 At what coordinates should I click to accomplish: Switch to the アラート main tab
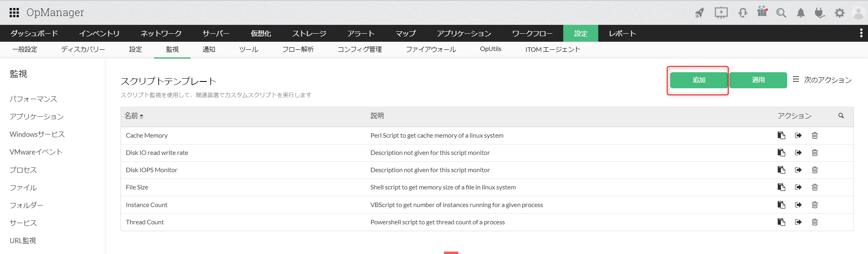[x=361, y=34]
